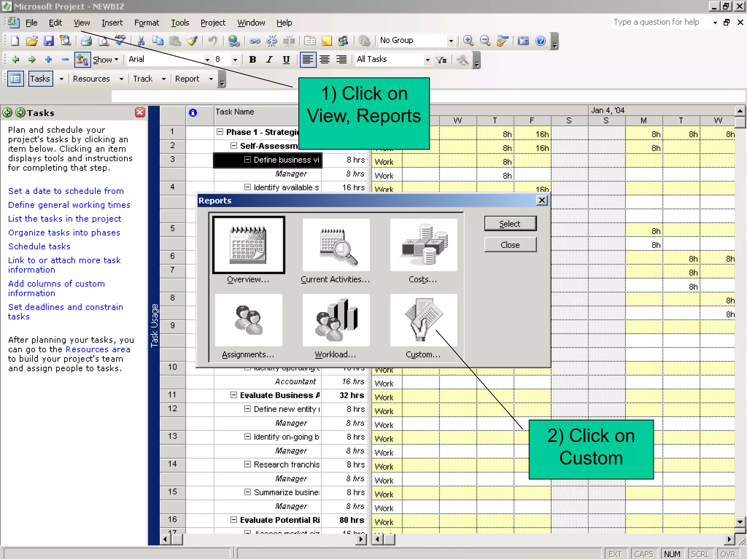Viewport: 747px width, 560px height.
Task: Save the project with the floppy disk icon
Action: coord(49,41)
